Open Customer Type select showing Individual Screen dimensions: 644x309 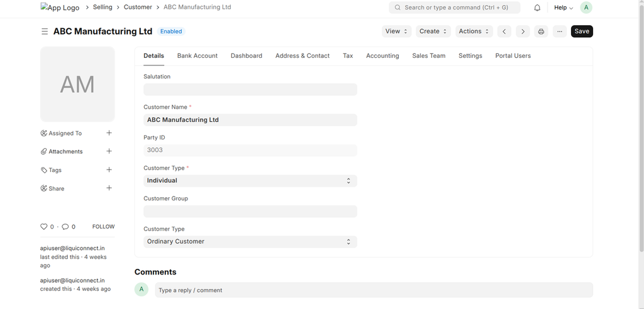point(250,181)
